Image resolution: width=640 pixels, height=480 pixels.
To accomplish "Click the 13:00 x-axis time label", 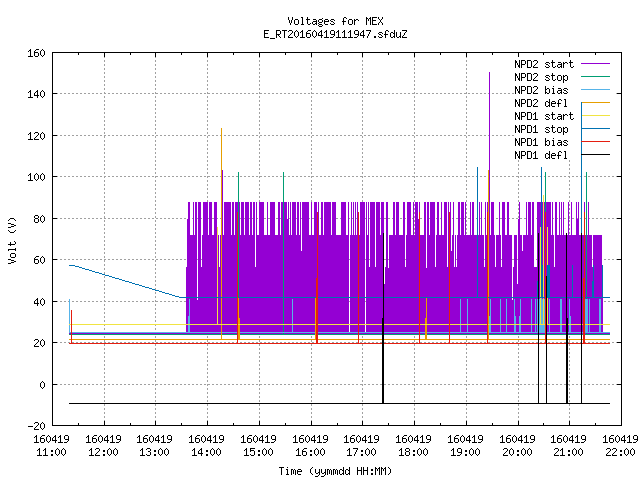I will (x=154, y=452).
